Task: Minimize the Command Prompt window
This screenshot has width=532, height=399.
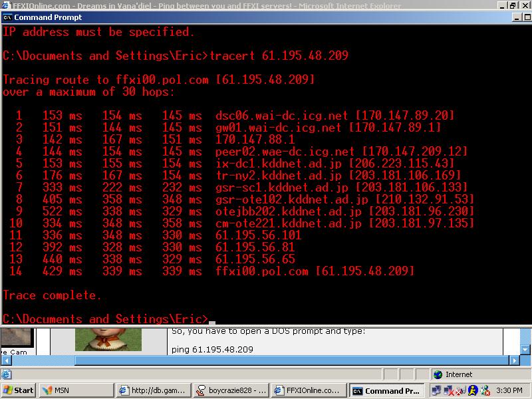Action: click(517, 17)
